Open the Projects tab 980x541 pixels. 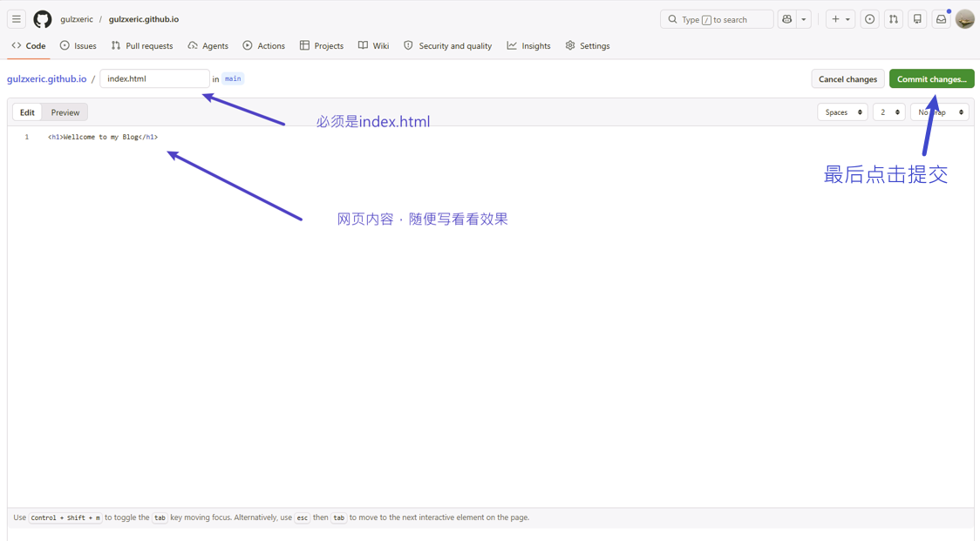322,45
